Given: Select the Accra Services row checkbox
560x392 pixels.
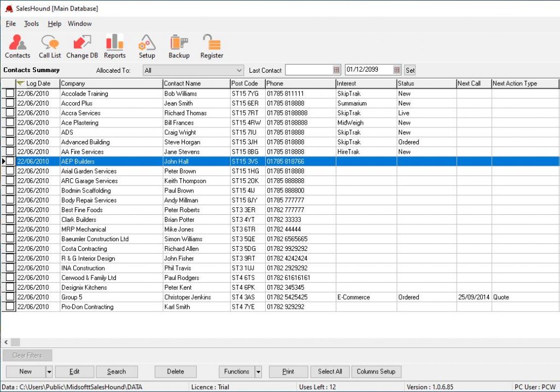Looking at the screenshot, I should pyautogui.click(x=10, y=113).
